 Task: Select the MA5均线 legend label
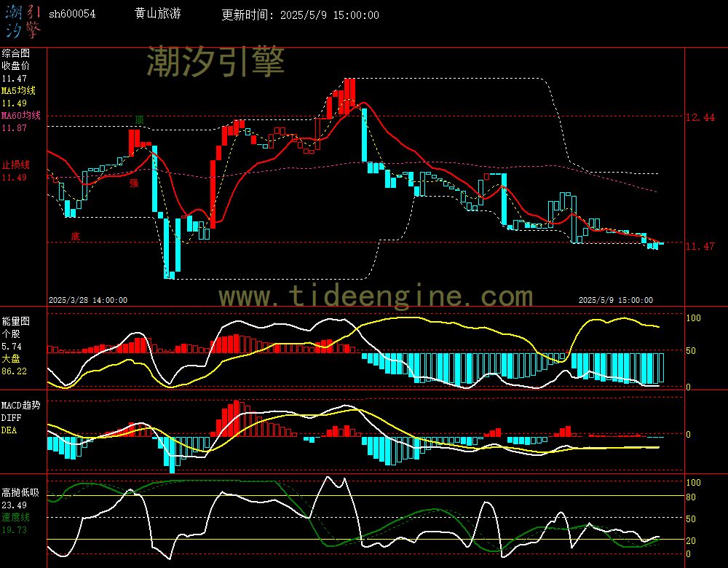point(19,90)
